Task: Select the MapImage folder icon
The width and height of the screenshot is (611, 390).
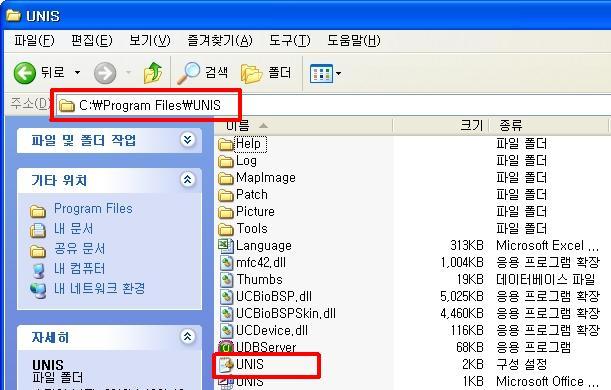Action: [x=226, y=178]
